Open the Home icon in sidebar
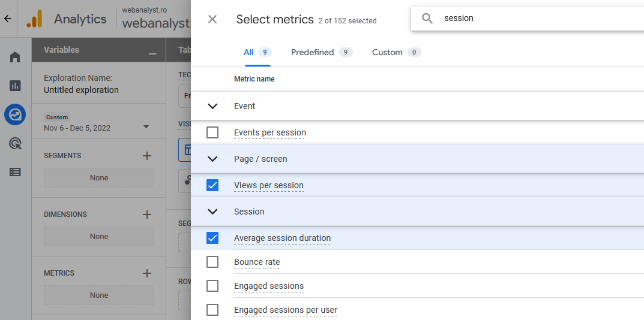Viewport: 644px width, 320px height. tap(15, 57)
